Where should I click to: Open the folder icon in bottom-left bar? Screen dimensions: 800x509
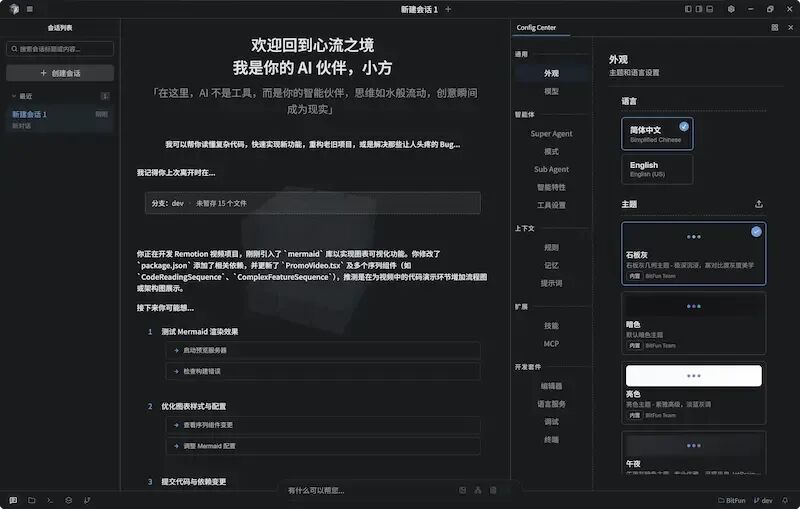click(32, 500)
